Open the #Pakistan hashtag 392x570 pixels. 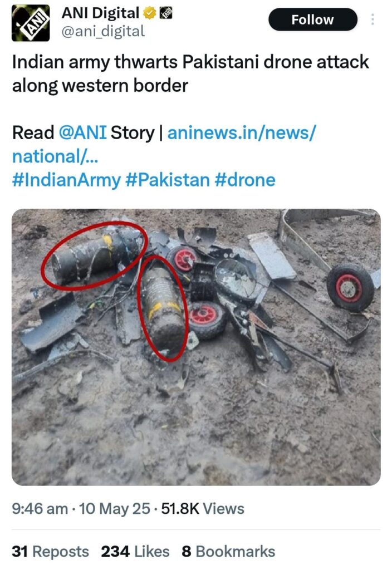(168, 180)
